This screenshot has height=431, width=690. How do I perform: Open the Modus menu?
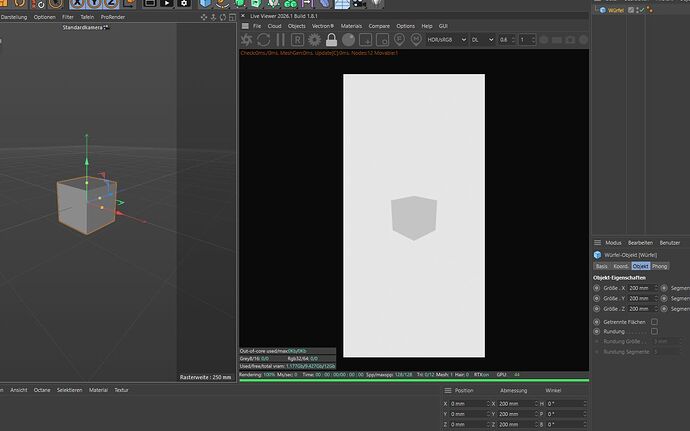[x=613, y=243]
